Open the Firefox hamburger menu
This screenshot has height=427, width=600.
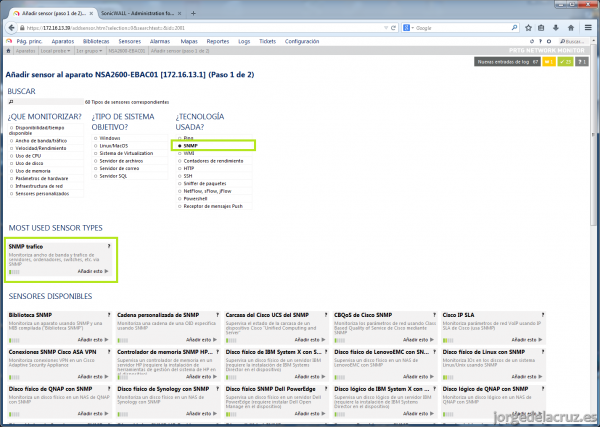pos(588,28)
